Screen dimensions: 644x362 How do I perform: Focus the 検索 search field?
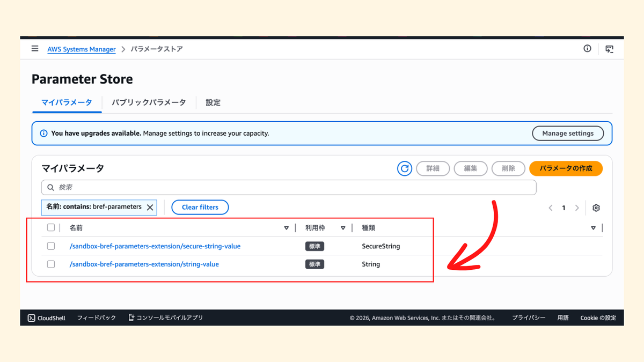[289, 187]
